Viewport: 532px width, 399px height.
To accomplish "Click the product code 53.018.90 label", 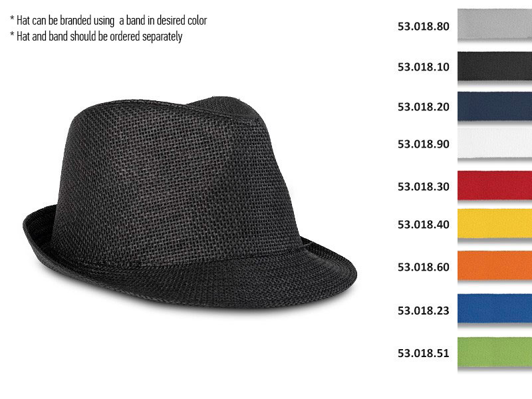I will tap(424, 144).
